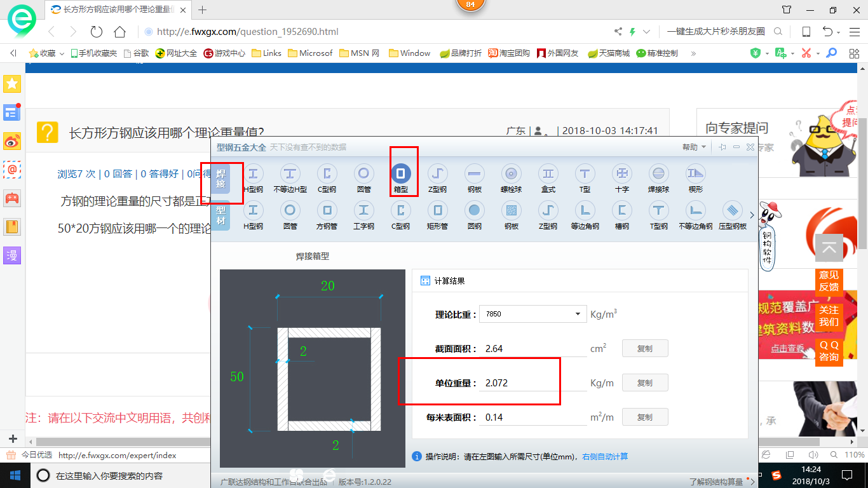Select the 工字钢 I-beam icon
868x488 pixels.
[363, 210]
